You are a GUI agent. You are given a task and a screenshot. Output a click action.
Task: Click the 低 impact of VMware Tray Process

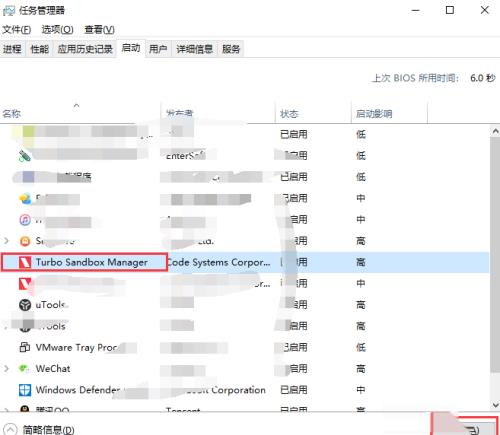tap(361, 347)
